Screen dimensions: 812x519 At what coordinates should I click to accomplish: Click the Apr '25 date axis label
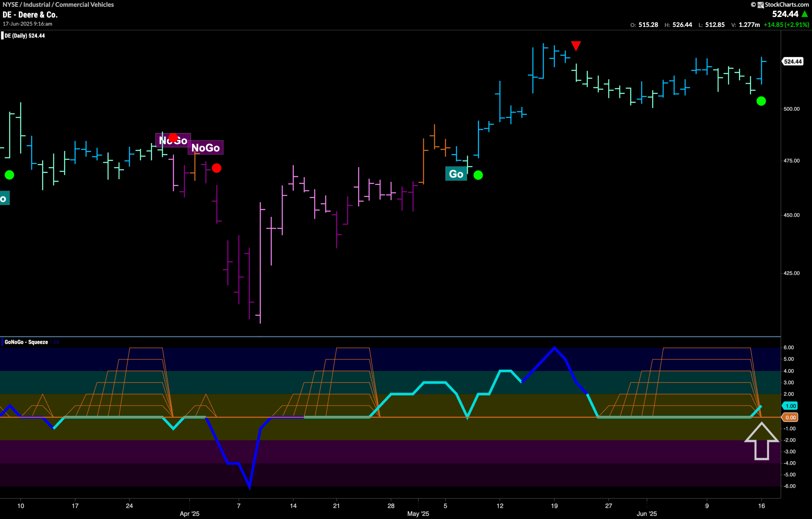click(189, 514)
